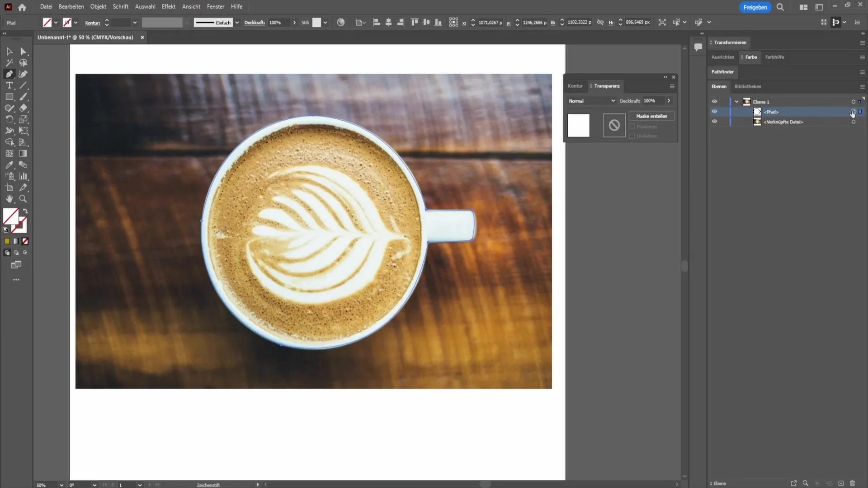Click the Maske erstellen button

pyautogui.click(x=651, y=116)
